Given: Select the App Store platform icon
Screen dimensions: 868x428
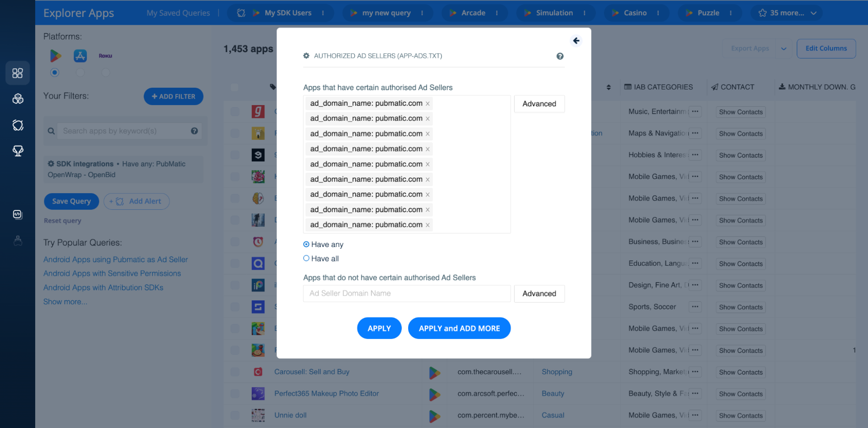Looking at the screenshot, I should point(80,56).
